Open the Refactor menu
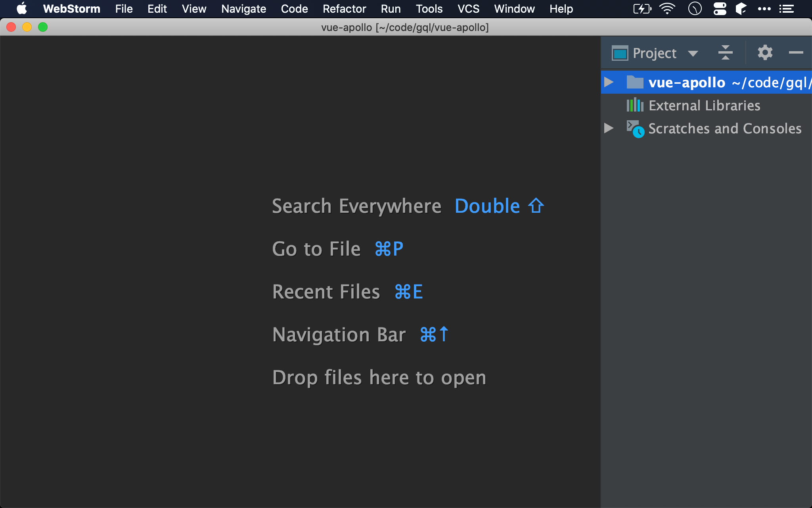The image size is (812, 508). pyautogui.click(x=344, y=9)
